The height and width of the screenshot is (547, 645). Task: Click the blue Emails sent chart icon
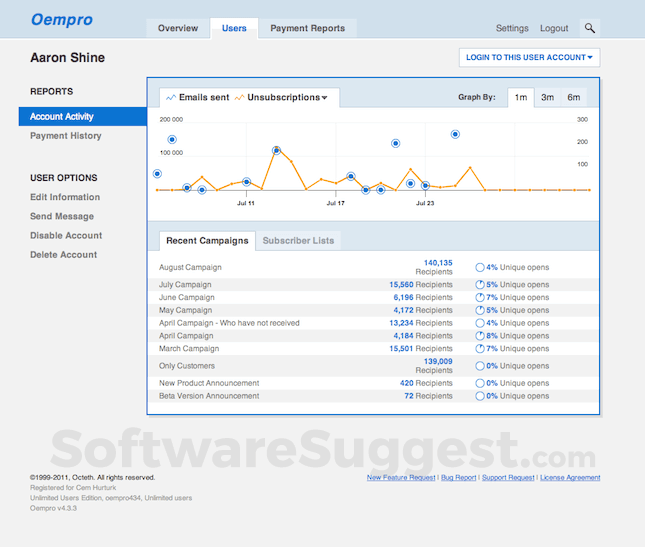pos(171,98)
